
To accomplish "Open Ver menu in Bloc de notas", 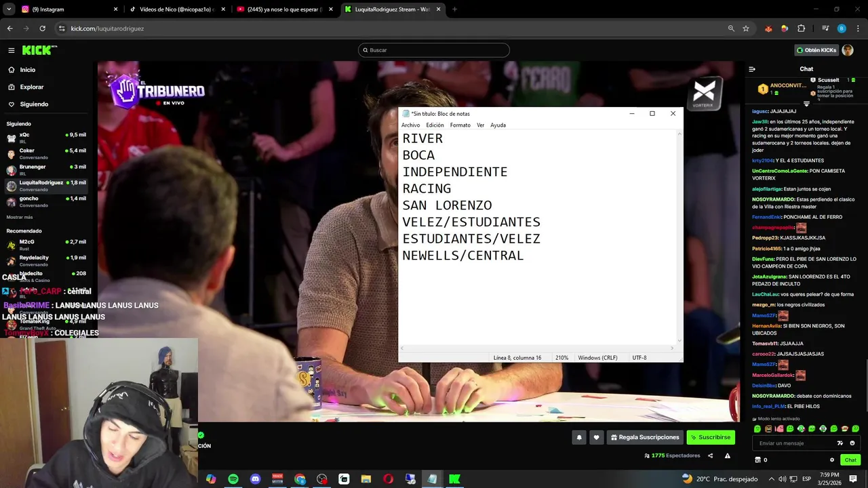I will pyautogui.click(x=480, y=125).
